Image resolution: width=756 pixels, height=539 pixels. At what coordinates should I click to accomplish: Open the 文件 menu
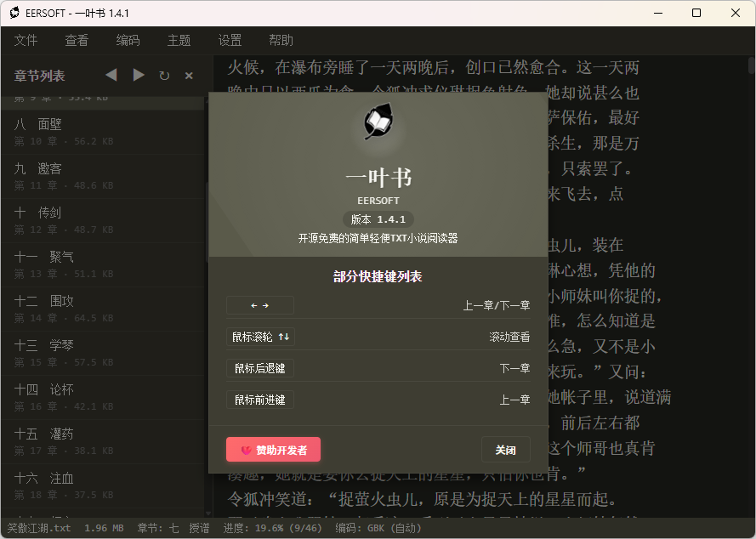tap(26, 40)
